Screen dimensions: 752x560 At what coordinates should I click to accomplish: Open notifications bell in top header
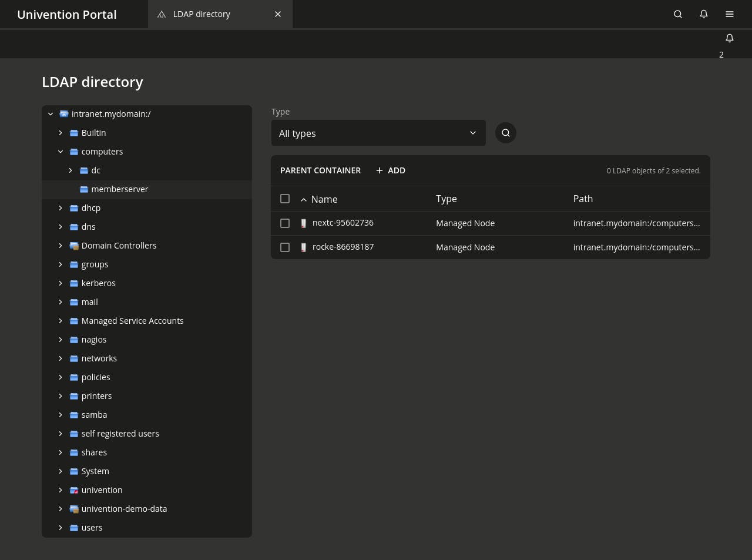click(704, 14)
